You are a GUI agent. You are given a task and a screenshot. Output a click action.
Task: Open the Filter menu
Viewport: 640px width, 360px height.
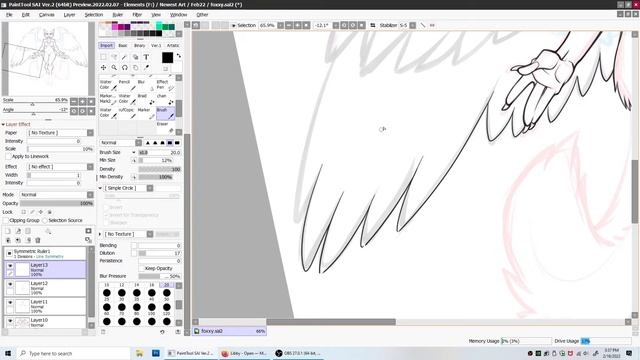point(137,15)
